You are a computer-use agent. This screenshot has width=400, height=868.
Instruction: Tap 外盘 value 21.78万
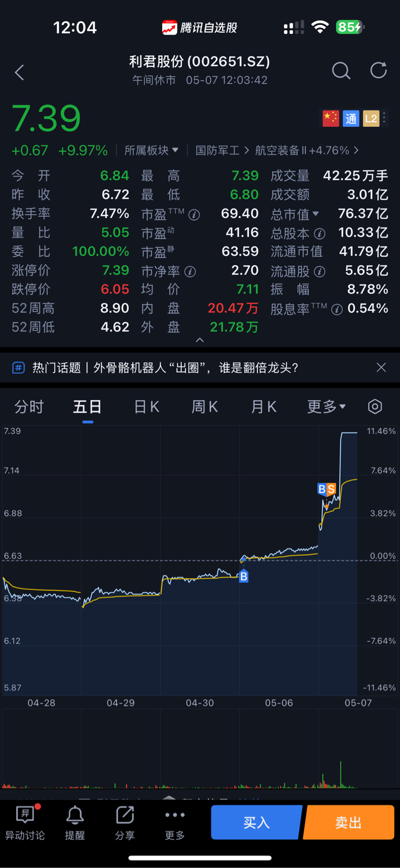pos(234,327)
